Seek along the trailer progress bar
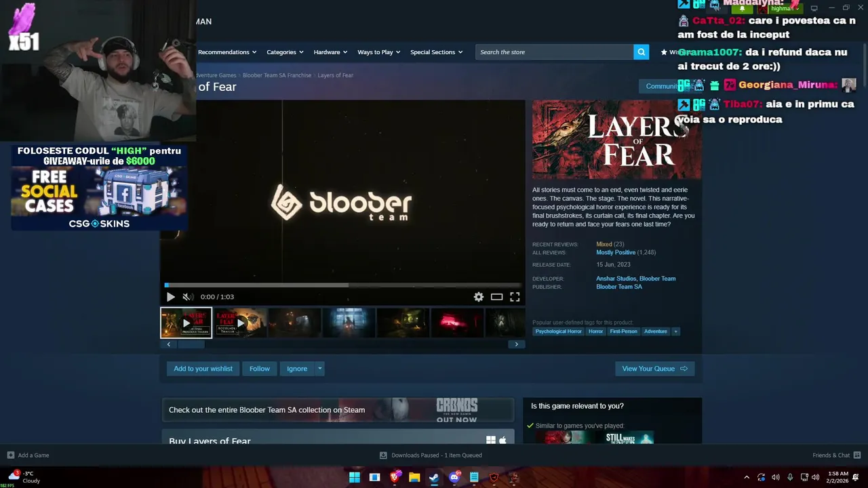 (x=342, y=285)
